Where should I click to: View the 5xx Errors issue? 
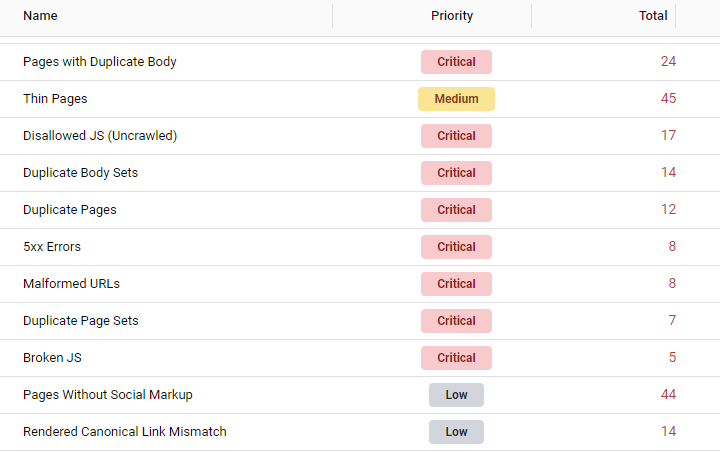point(53,247)
